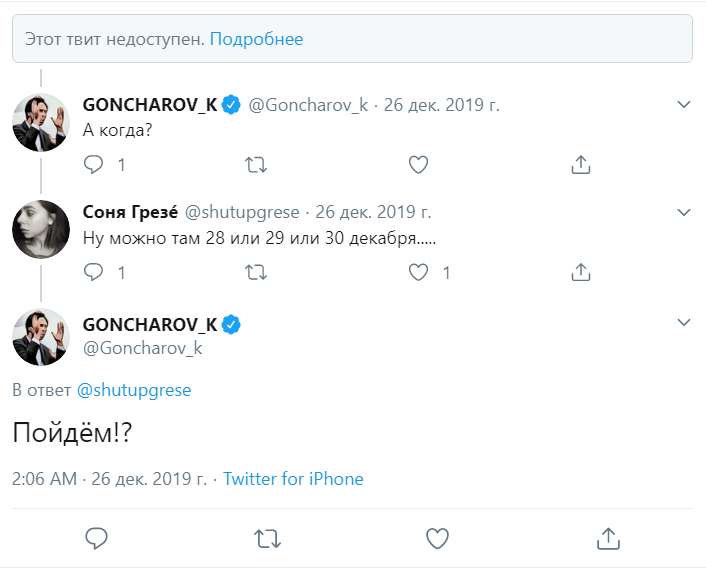
Task: Like Соня Грезе's tweet with 1 like
Action: 419,271
